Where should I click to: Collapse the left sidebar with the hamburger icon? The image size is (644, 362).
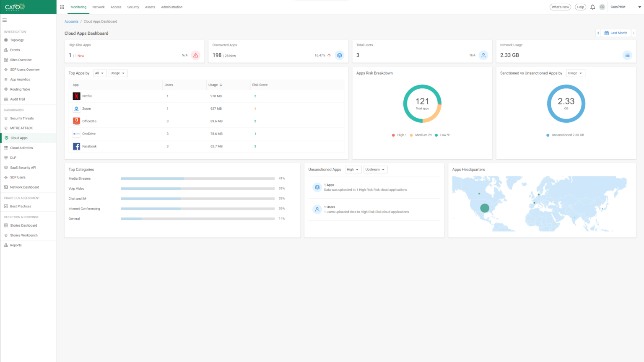[x=5, y=20]
